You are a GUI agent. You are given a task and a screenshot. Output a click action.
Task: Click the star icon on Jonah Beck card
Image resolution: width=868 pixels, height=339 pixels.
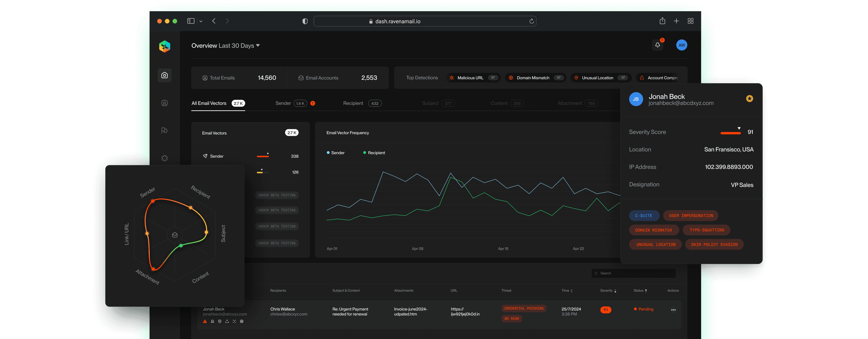749,98
